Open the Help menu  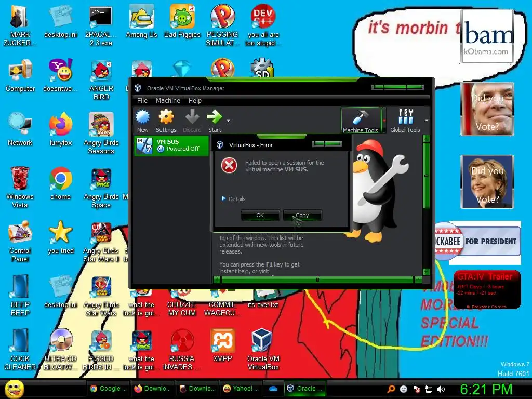click(195, 100)
